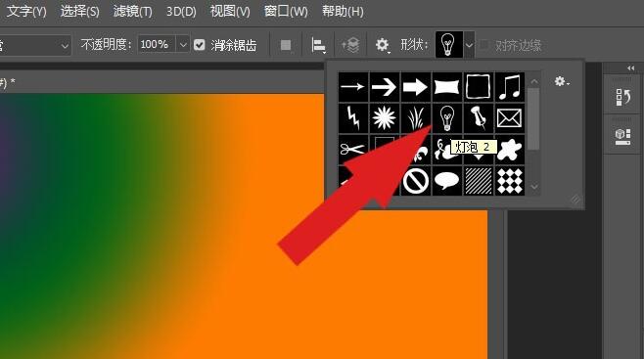This screenshot has height=359, width=644.
Task: Open the 选择(S) menu
Action: [x=79, y=11]
